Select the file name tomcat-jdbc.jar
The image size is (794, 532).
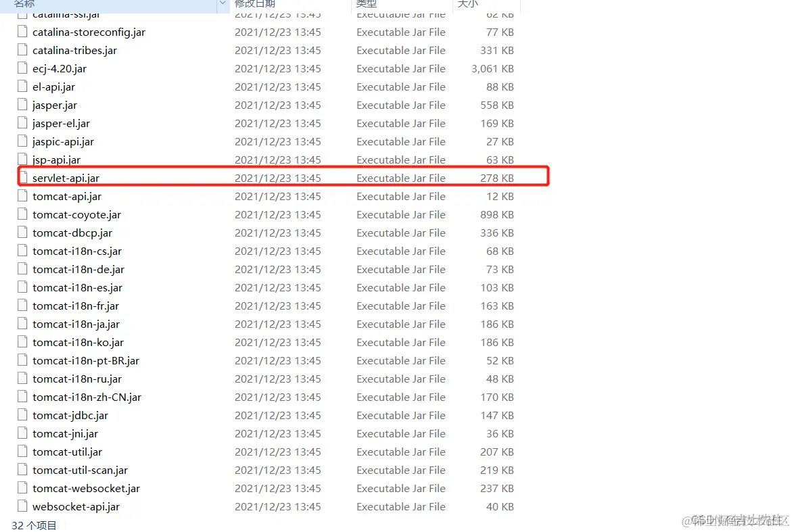point(70,415)
